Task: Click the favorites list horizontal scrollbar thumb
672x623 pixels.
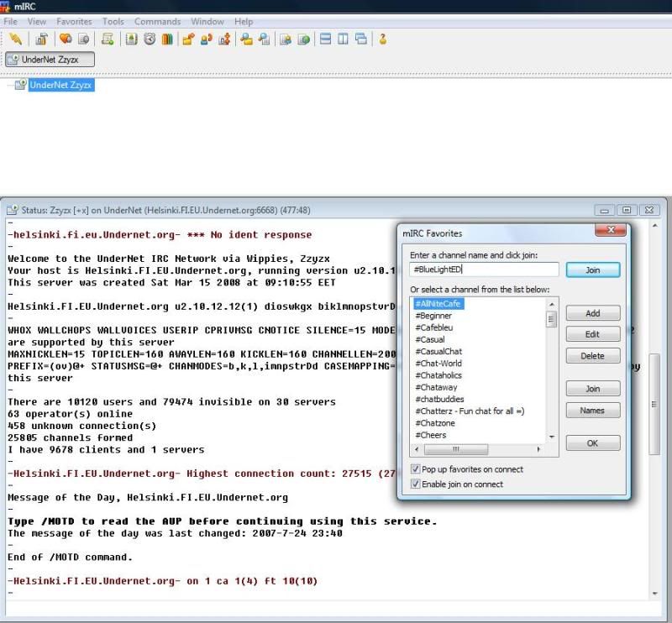Action: pyautogui.click(x=455, y=449)
